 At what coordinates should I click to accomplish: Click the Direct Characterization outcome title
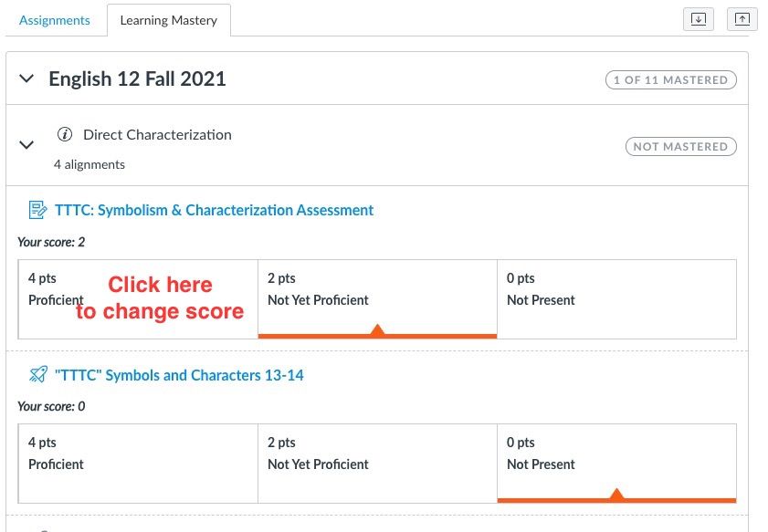(157, 135)
